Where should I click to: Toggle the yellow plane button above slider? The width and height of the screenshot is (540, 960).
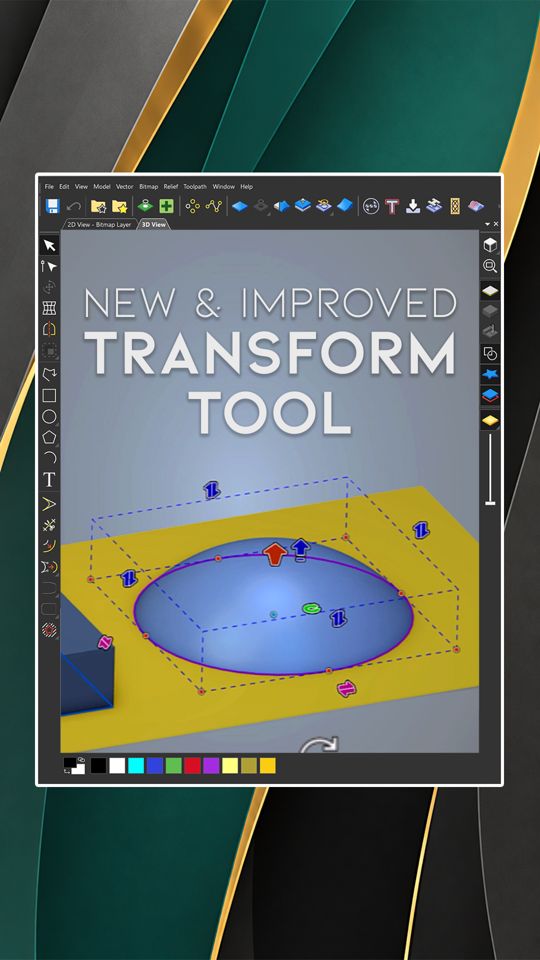click(490, 420)
